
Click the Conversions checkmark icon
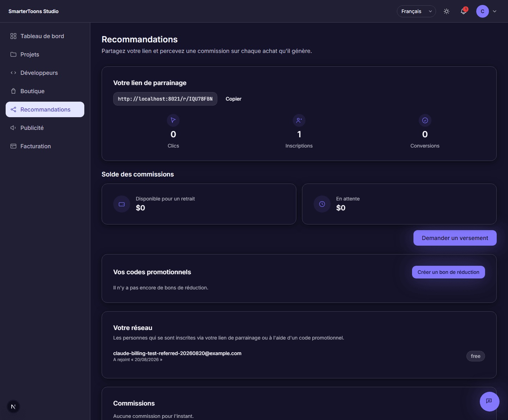(x=425, y=120)
